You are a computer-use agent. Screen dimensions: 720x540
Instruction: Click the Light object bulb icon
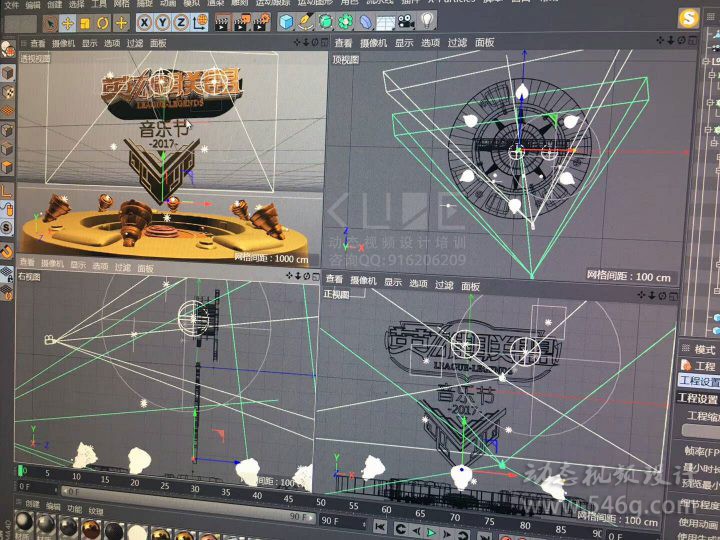coord(427,19)
